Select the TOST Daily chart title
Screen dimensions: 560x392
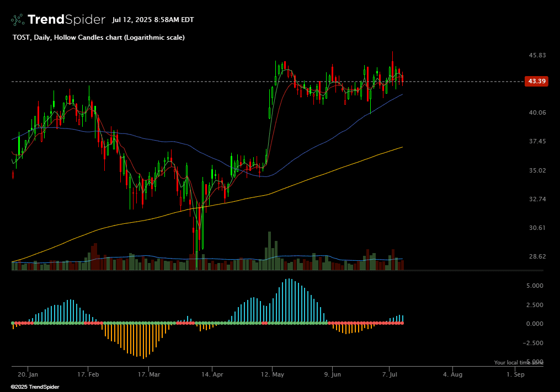coord(98,37)
